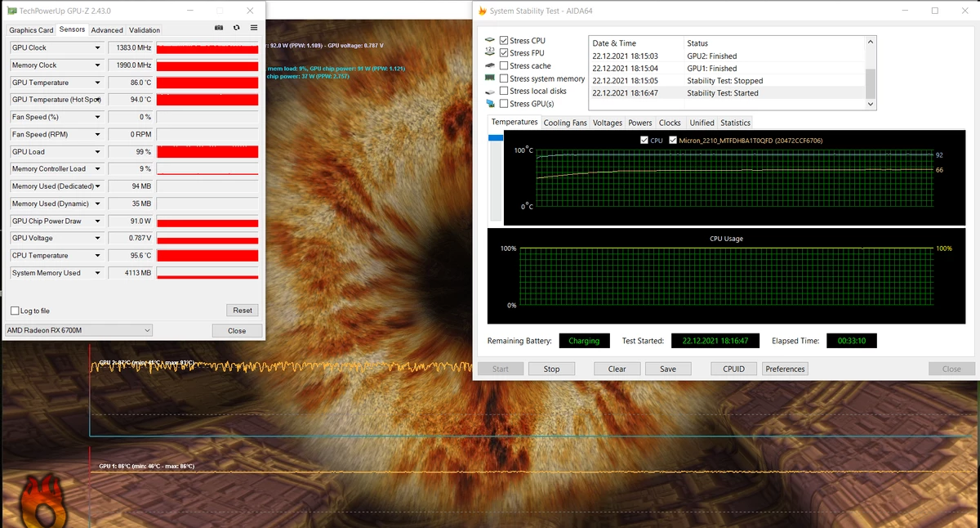Screen dimensions: 980x528
Task: Click the refresh icon in GPU-Z toolbar
Action: pyautogui.click(x=235, y=29)
